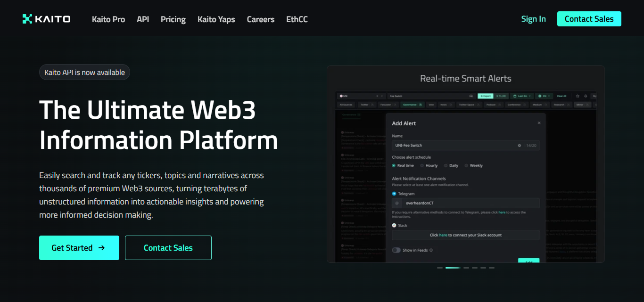
Task: Click the star favorites icon in preview
Action: click(x=578, y=96)
